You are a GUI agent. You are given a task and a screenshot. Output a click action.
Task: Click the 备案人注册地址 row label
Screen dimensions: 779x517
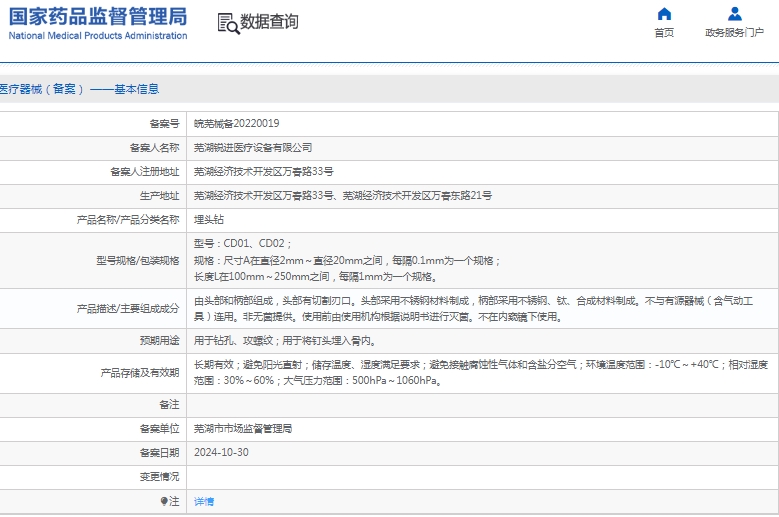pos(145,171)
